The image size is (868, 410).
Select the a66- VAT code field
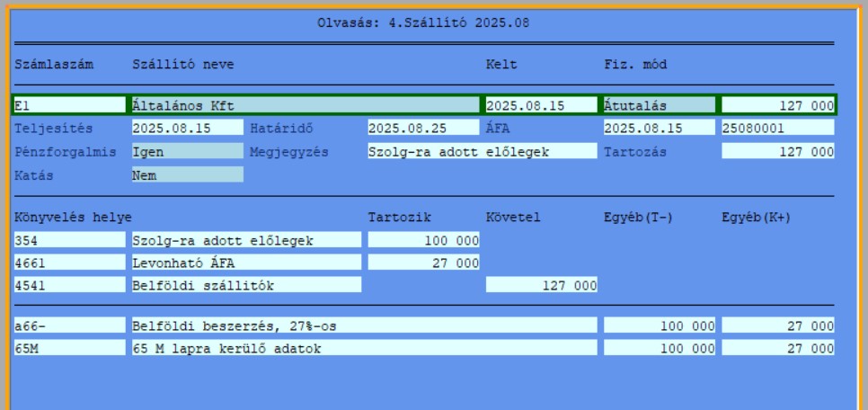click(x=70, y=325)
